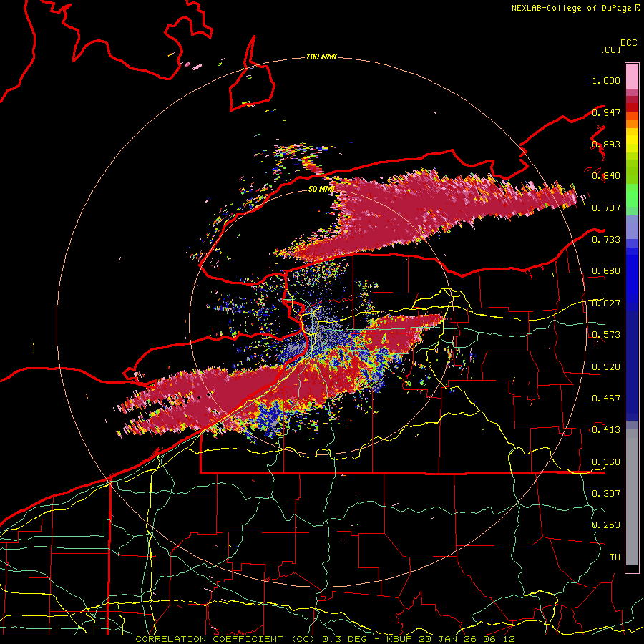The image size is (644, 644).
Task: Click the 0.787 value on the color scale
Action: [606, 208]
